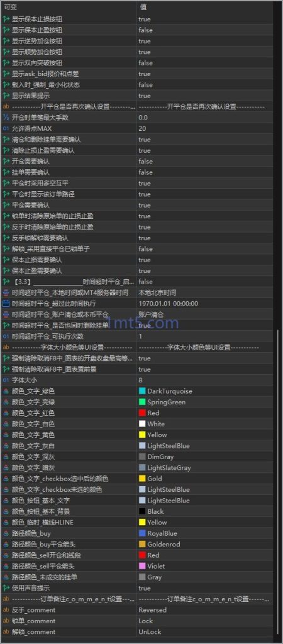This screenshot has height=644, width=283.
Task: Select the 颜色_按钮_基本_背景 row label
Action: coord(41,511)
